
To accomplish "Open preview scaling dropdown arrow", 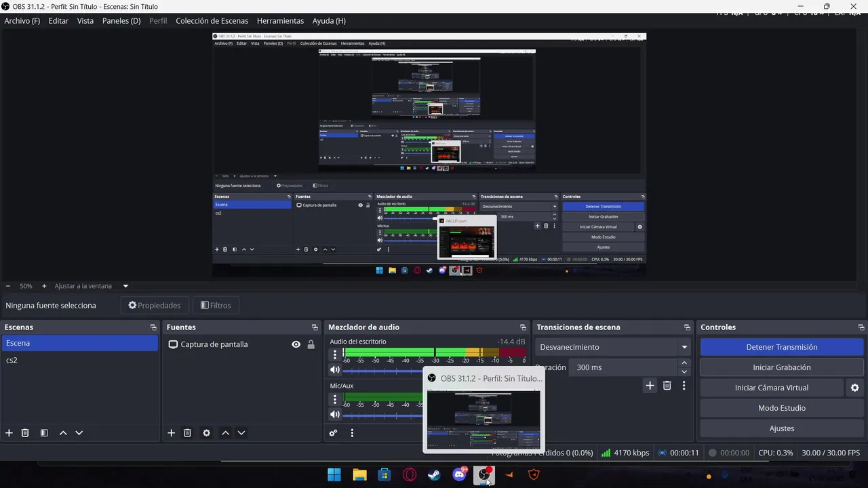I will point(125,286).
